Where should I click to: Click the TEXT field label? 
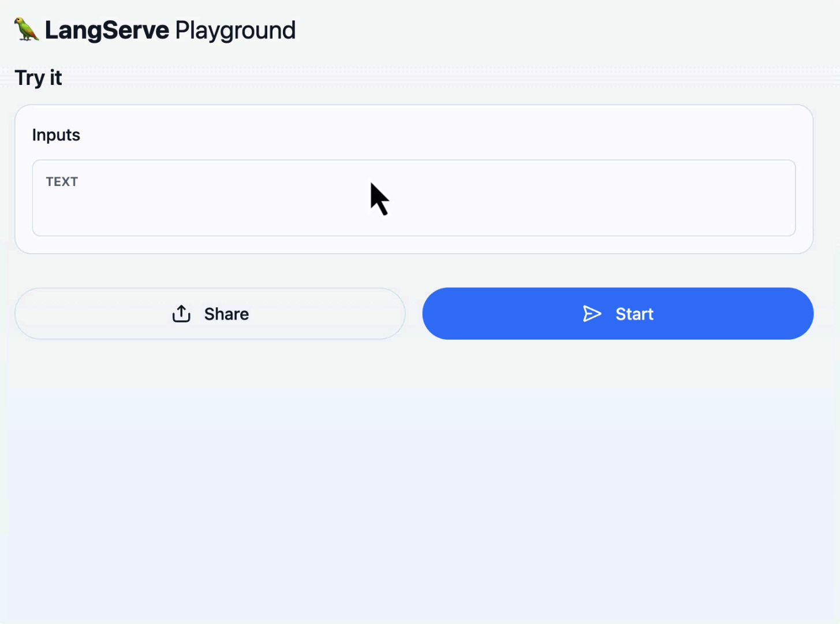click(62, 181)
